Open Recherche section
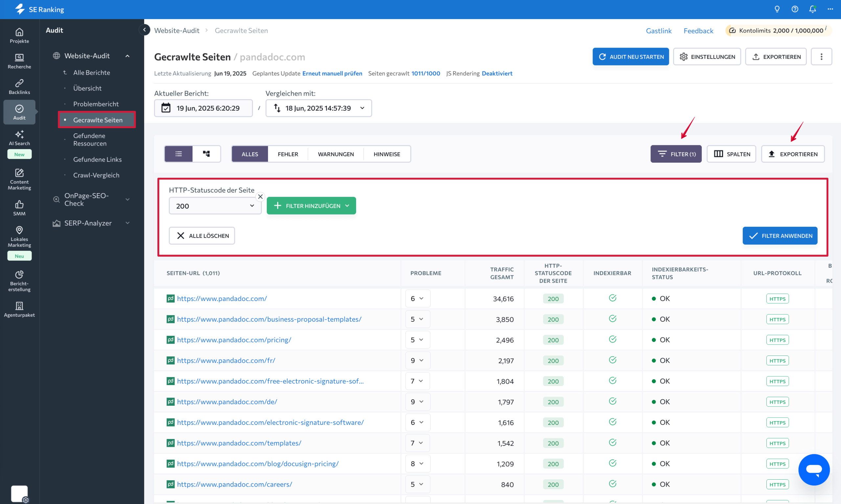Viewport: 841px width, 504px height. pos(19,61)
